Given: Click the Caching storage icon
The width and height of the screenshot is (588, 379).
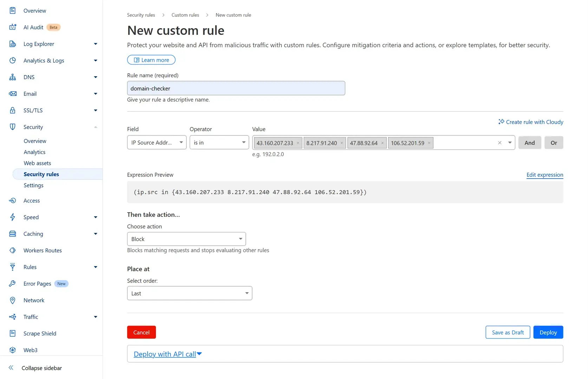Looking at the screenshot, I should click(13, 234).
